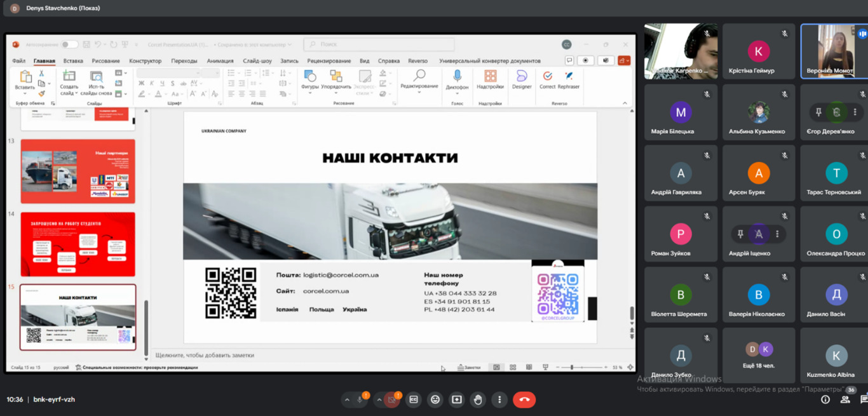Open the Упорядочить arrange dropdown

[x=336, y=81]
